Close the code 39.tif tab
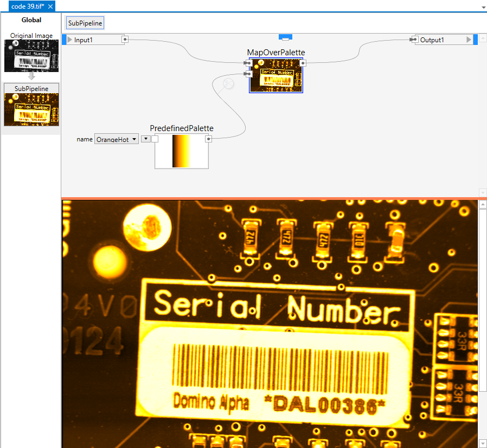The width and height of the screenshot is (487, 448). 50,7
